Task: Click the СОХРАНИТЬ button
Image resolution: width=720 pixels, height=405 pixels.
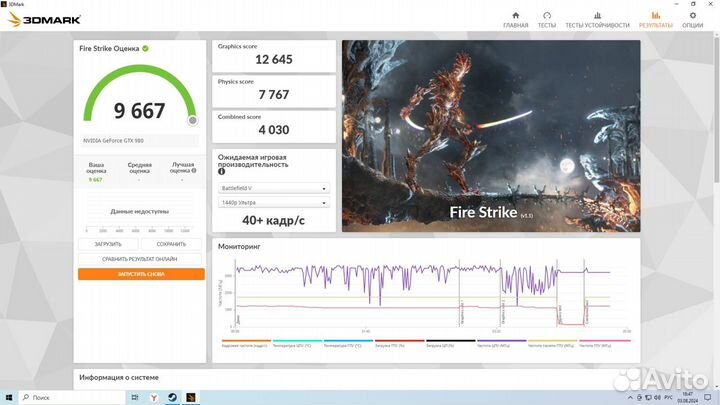Action: 171,244
